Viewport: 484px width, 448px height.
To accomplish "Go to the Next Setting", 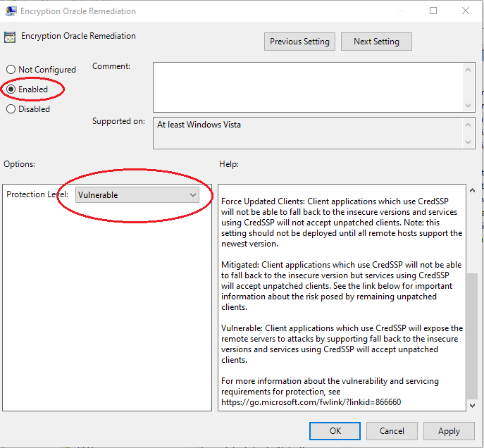I will click(376, 42).
